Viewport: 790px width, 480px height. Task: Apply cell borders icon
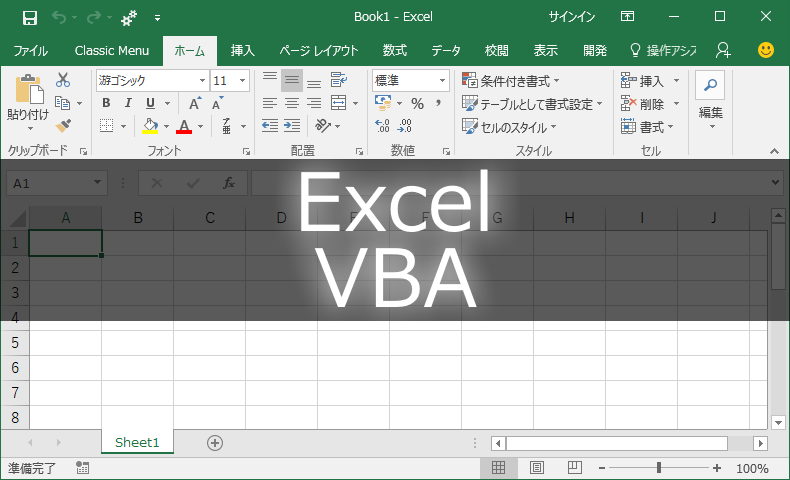point(106,125)
